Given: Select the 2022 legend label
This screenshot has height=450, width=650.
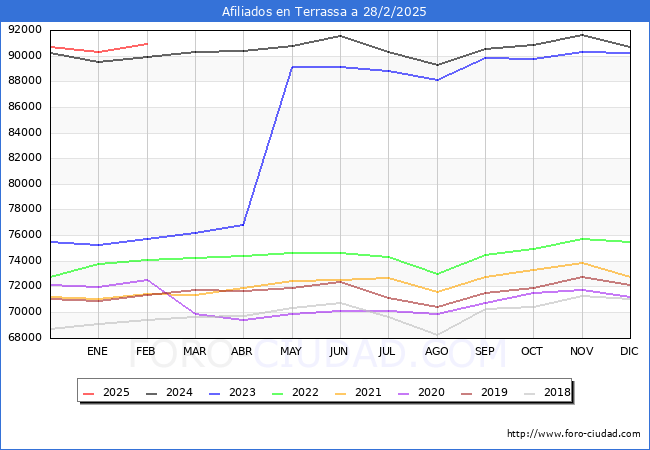Looking at the screenshot, I should coord(305,392).
